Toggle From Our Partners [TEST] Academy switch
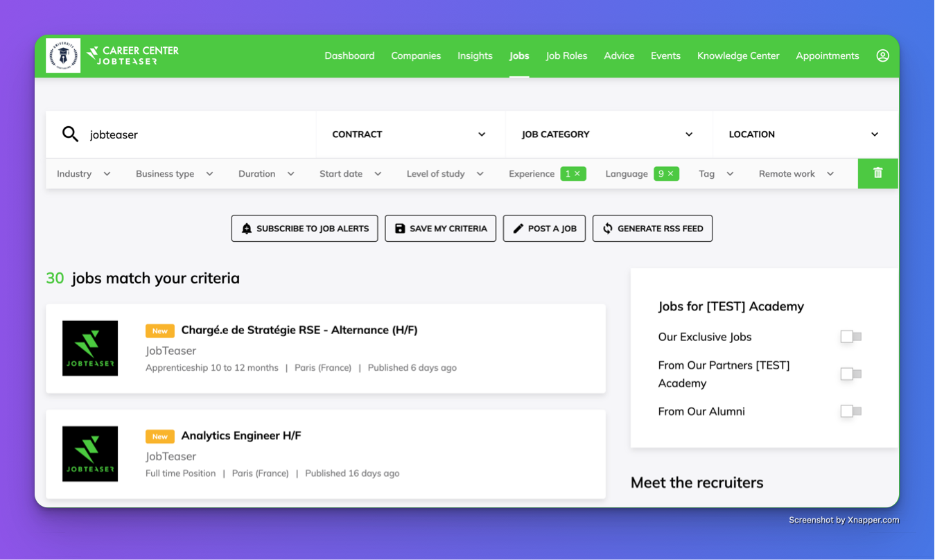Viewport: 935px width, 560px height. [850, 374]
